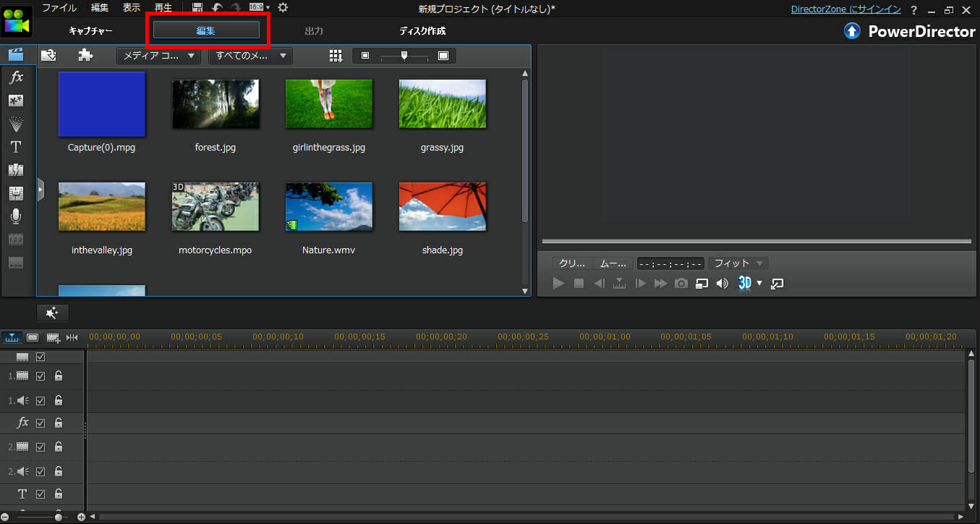This screenshot has height=524, width=980.
Task: Click the puzzle piece plug-in icon
Action: coord(85,56)
